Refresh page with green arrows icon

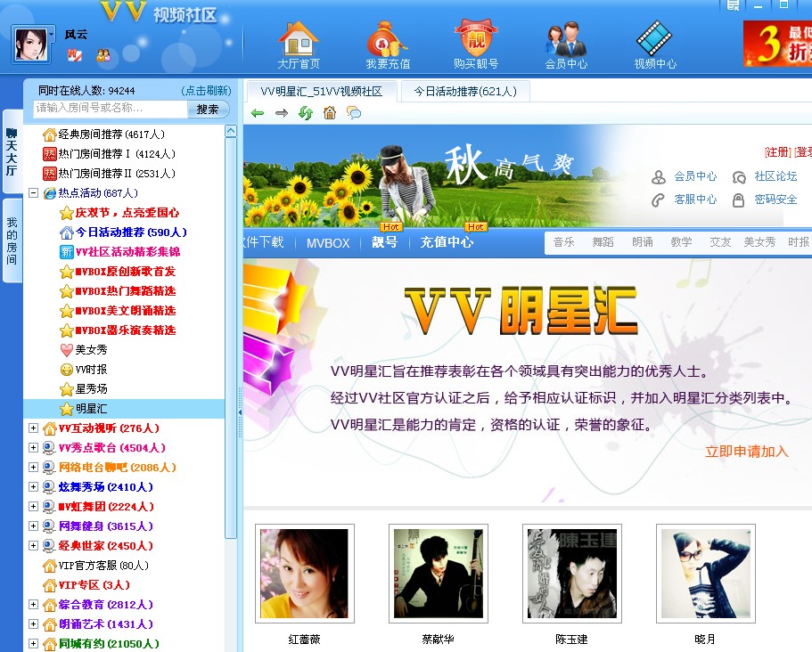306,113
